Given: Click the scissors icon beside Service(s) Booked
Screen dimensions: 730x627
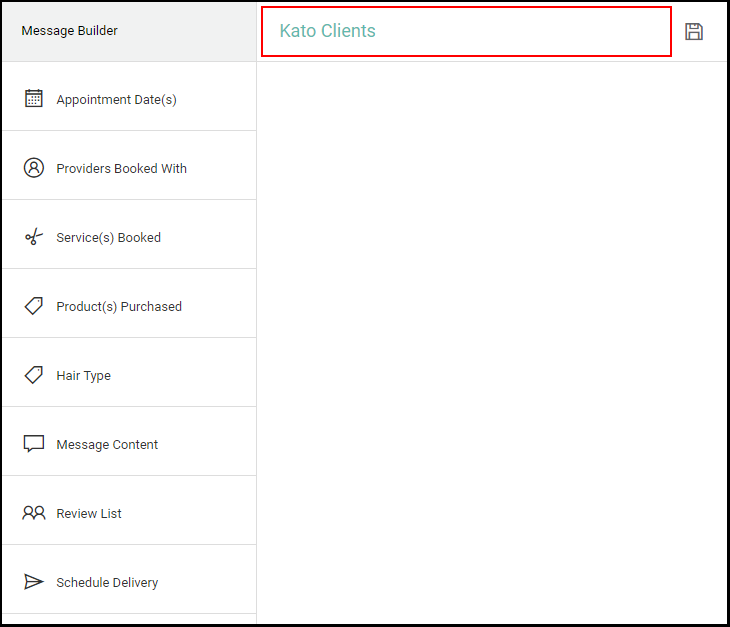Looking at the screenshot, I should pos(34,237).
